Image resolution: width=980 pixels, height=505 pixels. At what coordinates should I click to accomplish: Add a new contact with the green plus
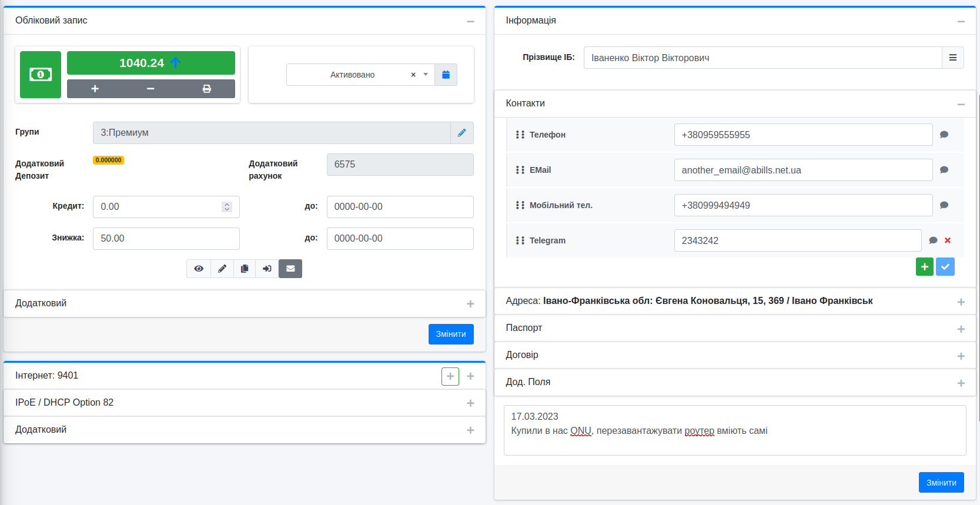pyautogui.click(x=925, y=267)
